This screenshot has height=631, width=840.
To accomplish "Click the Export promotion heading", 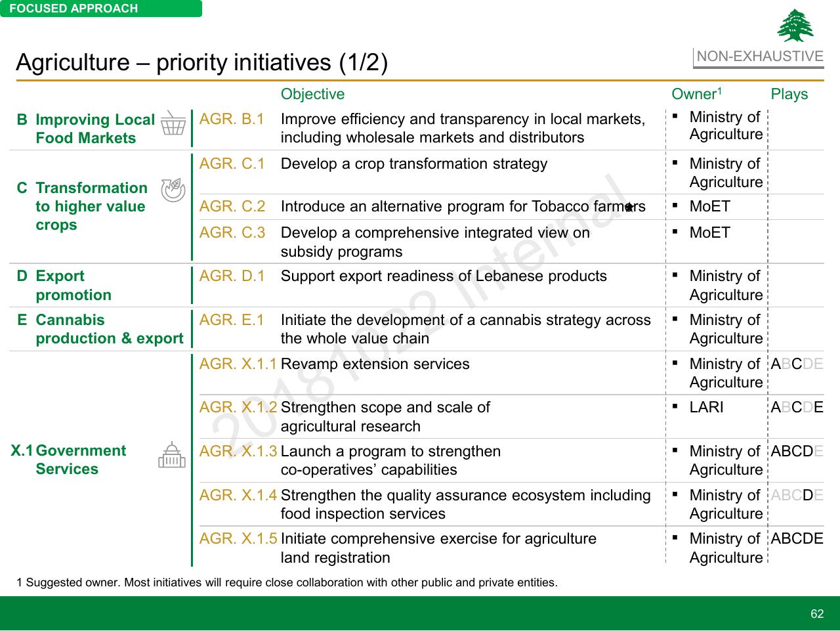I will coord(73,286).
